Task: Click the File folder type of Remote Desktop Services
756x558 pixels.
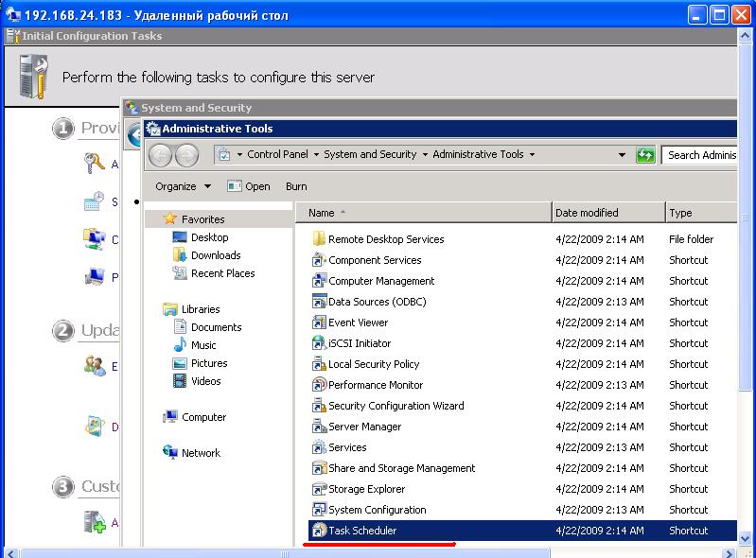Action: [691, 239]
